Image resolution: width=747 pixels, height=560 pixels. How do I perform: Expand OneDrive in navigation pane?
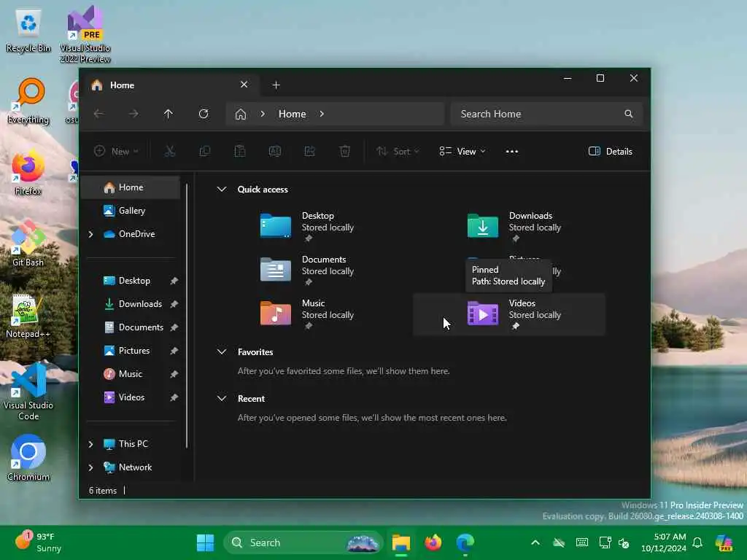[90, 234]
